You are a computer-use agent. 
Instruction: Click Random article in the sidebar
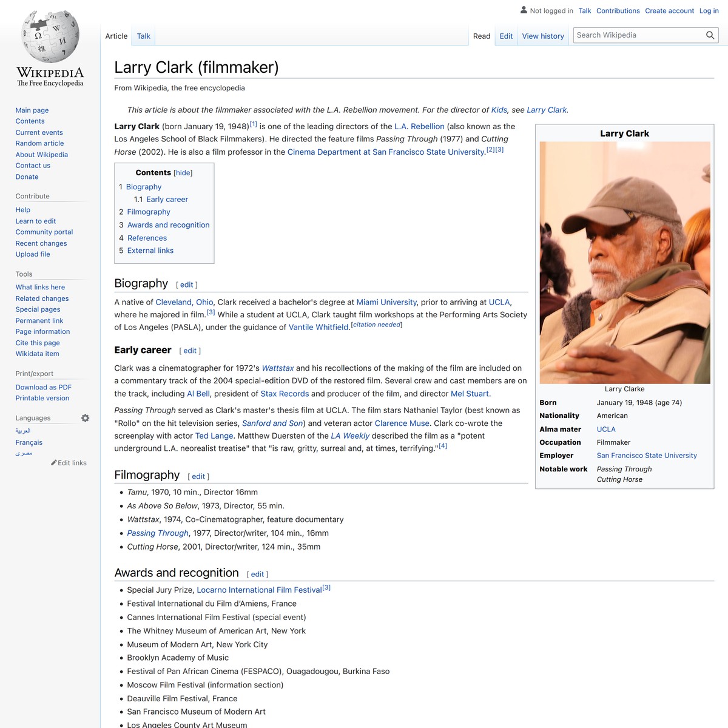click(39, 143)
